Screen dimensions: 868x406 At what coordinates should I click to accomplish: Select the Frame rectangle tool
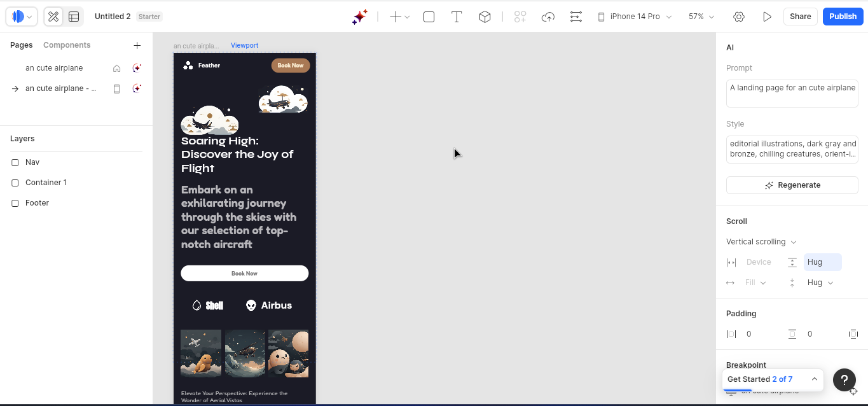click(429, 17)
